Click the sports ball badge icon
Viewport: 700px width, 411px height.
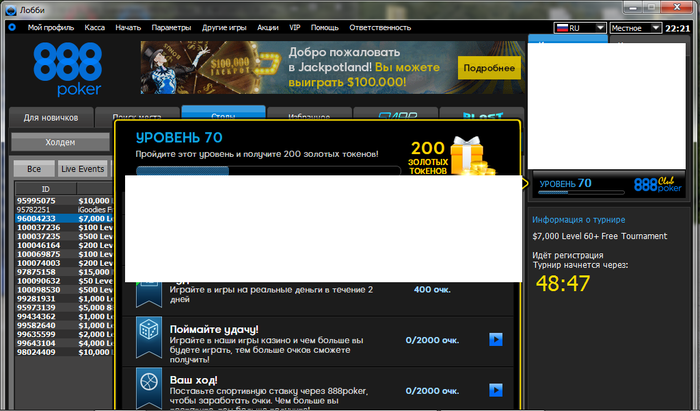[149, 388]
